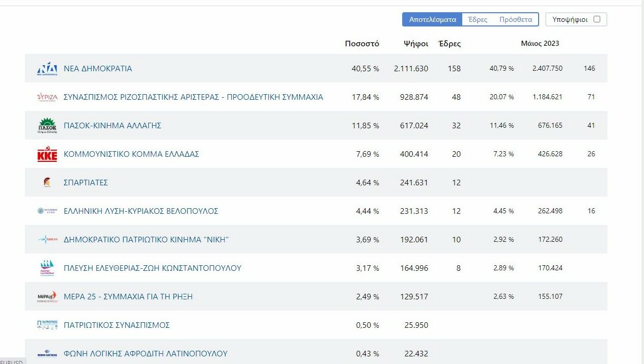The height and width of the screenshot is (364, 644).
Task: Click the Φωνή Λογικής party logo
Action: click(x=47, y=353)
